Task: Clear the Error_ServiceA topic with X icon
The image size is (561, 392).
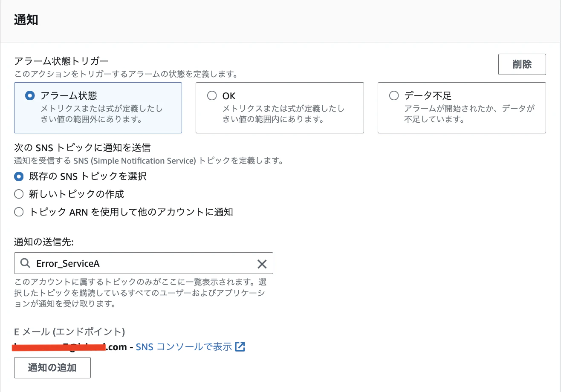Action: point(262,264)
